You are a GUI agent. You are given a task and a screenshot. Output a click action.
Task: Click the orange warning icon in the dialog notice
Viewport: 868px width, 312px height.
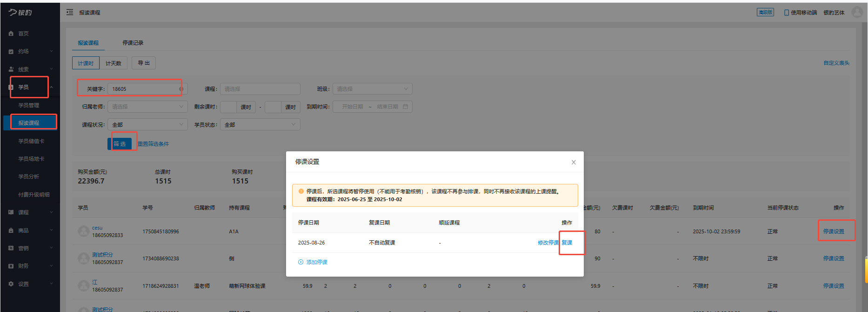[x=301, y=191]
